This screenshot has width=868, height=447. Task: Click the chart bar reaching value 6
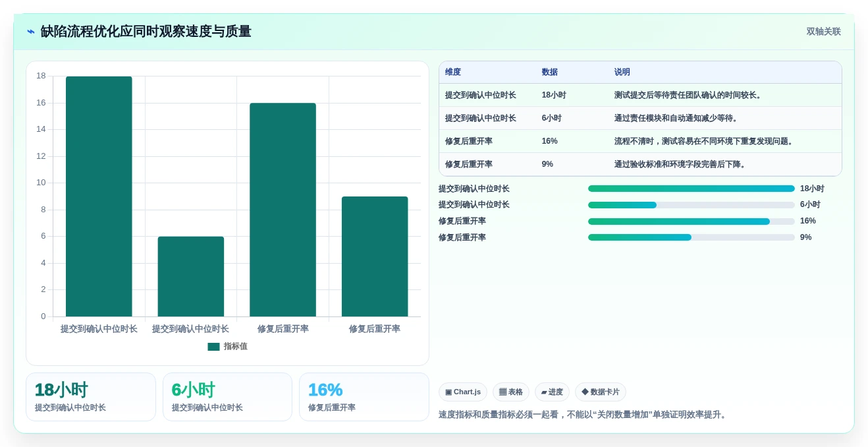tap(191, 276)
